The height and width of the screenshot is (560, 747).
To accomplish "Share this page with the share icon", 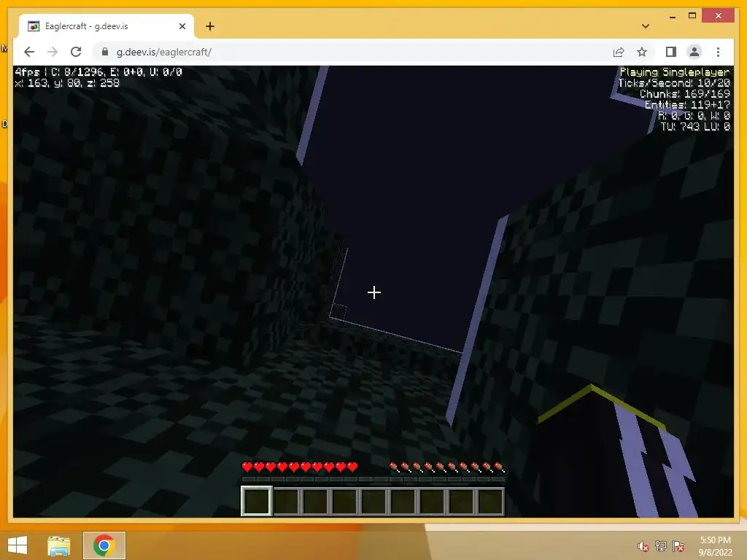I will coord(619,52).
